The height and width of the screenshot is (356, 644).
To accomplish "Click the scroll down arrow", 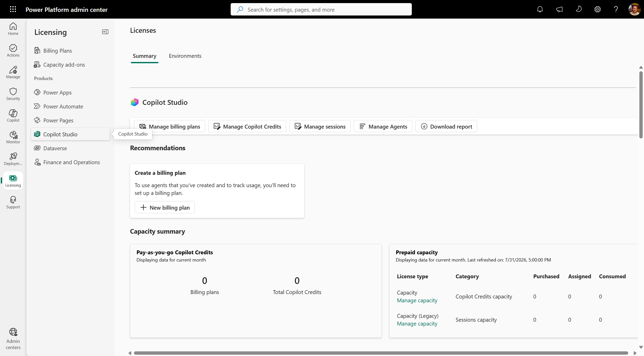I will click(x=641, y=347).
